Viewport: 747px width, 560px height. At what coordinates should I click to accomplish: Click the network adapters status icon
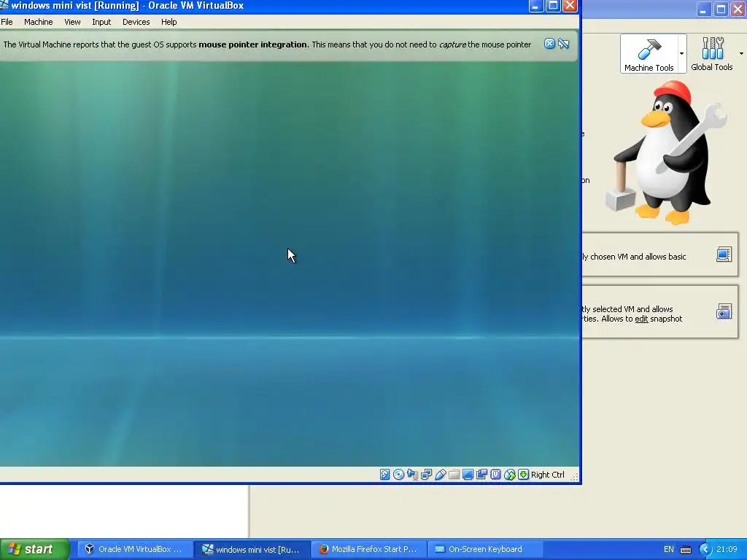426,474
